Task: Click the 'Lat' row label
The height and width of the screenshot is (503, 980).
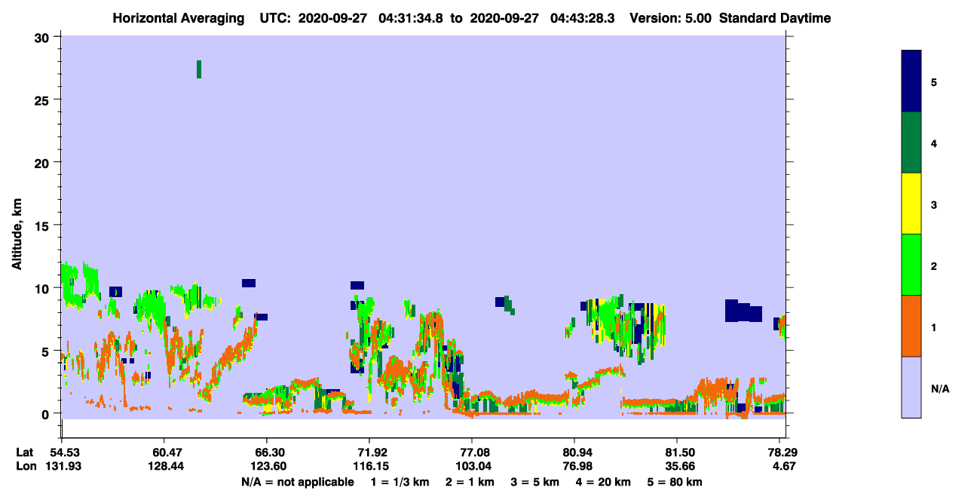Action: (x=25, y=452)
